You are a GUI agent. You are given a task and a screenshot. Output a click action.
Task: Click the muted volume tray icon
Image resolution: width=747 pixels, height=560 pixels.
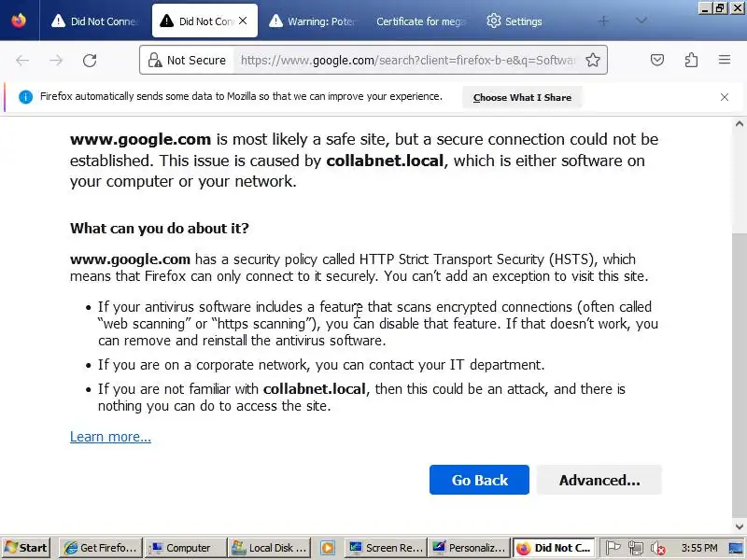tap(658, 548)
